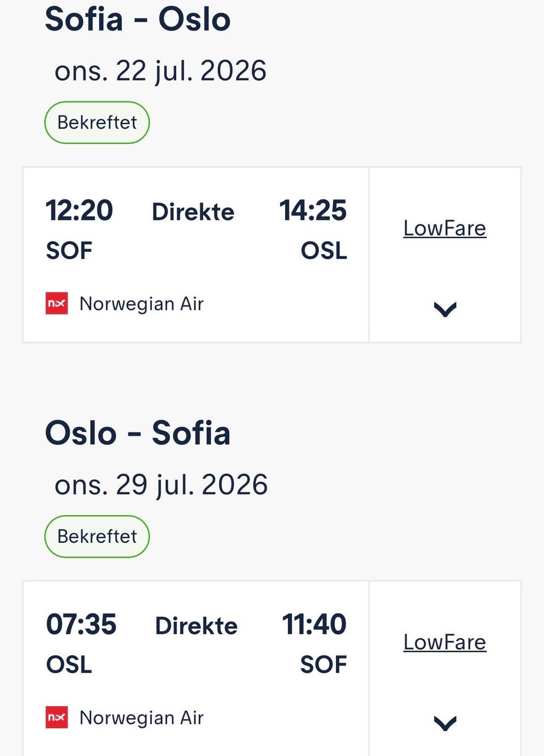
Task: Open LowFare link for Oslo–Sofia flight
Action: click(x=445, y=642)
